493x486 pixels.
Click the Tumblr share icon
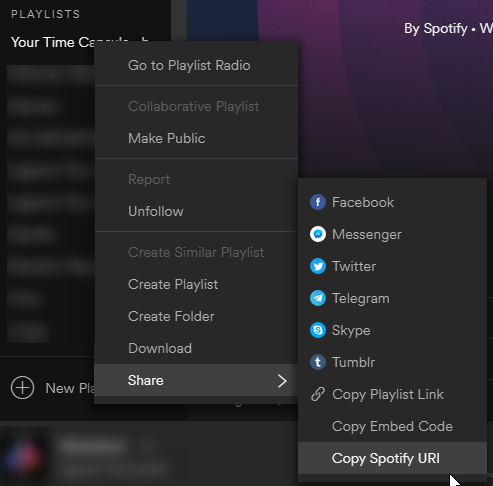(x=318, y=362)
